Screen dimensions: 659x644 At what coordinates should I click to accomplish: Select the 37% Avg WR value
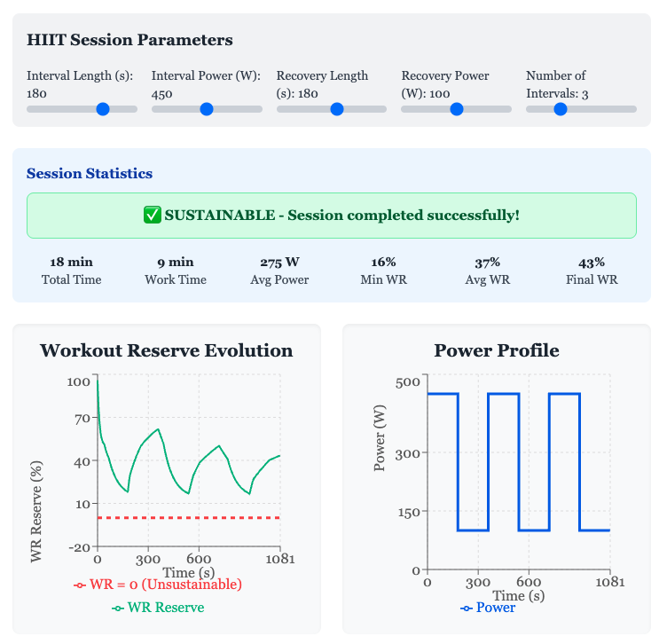coord(488,263)
